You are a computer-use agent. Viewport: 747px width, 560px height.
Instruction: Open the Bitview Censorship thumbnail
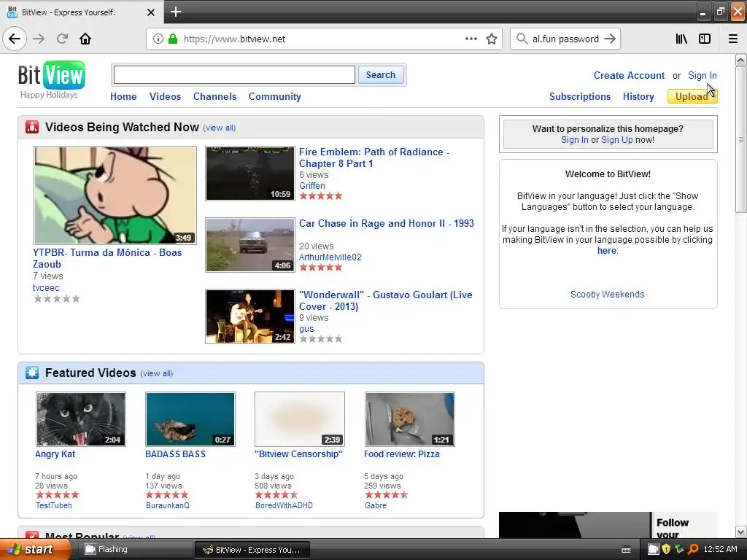point(300,419)
